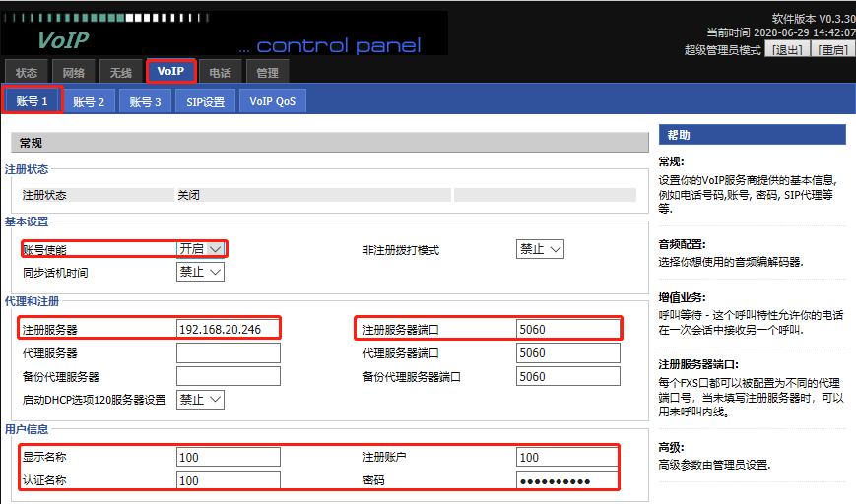The height and width of the screenshot is (504, 856).
Task: Open the SIP设置 sub-tab
Action: (206, 101)
